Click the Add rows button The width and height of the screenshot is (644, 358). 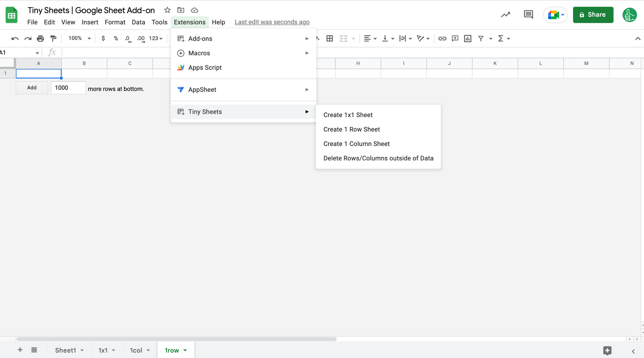point(31,87)
